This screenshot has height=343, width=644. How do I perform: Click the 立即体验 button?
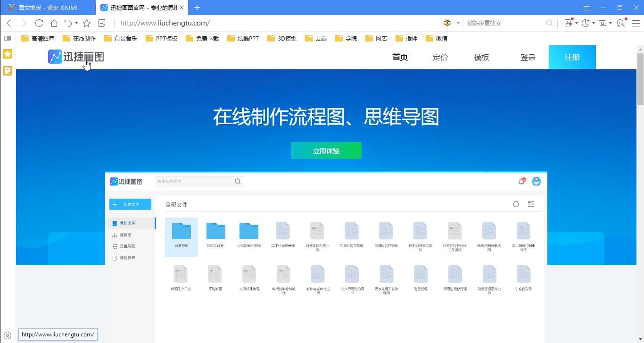coord(326,151)
